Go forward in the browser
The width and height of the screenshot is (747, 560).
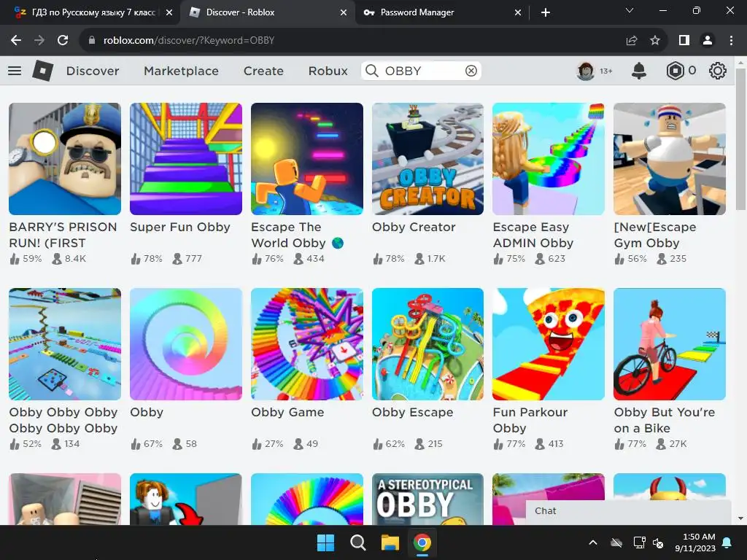(39, 41)
